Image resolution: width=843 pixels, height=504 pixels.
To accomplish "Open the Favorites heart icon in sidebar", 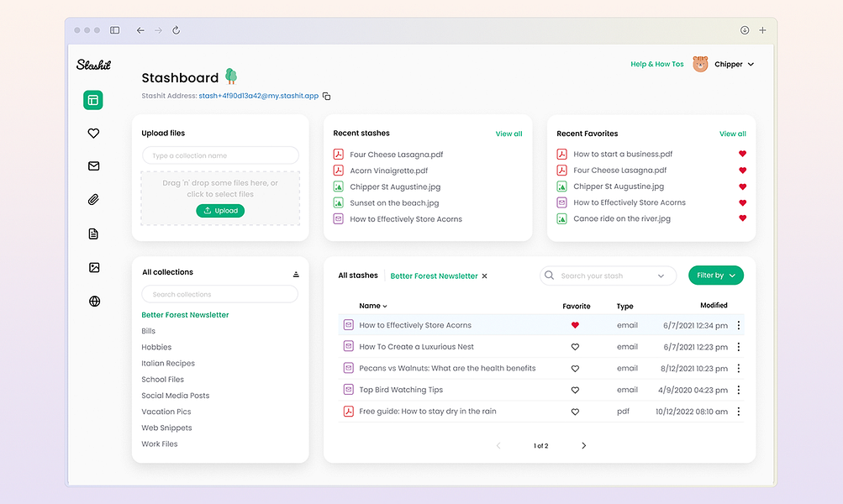I will (93, 134).
